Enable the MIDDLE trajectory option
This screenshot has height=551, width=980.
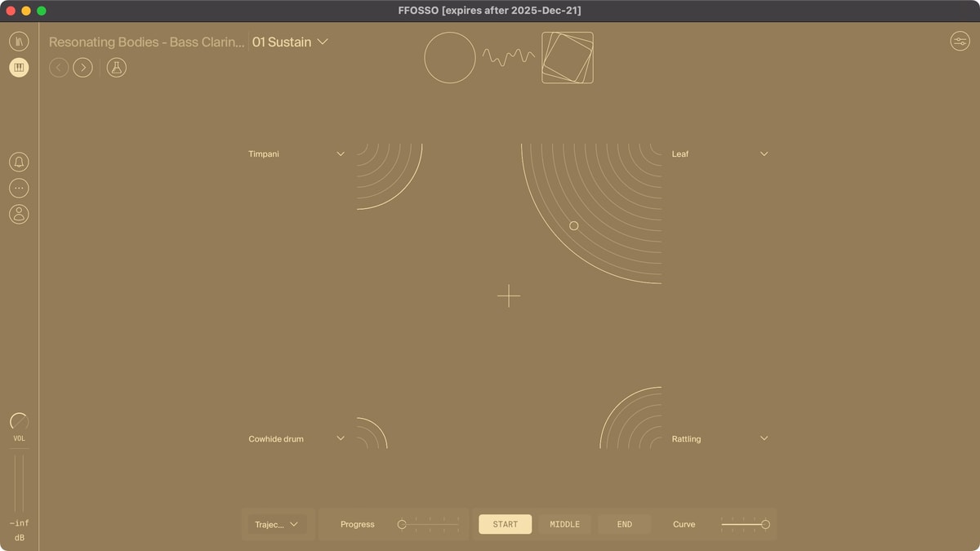pyautogui.click(x=564, y=524)
